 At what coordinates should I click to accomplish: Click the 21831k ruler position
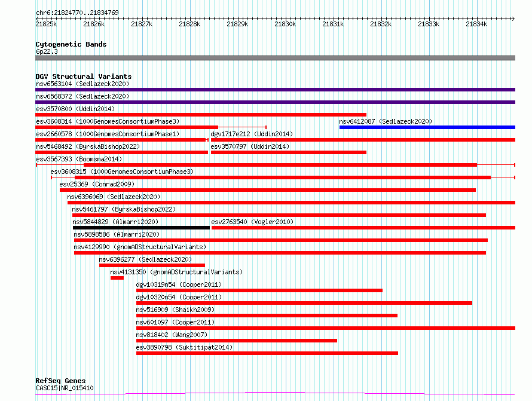point(333,24)
